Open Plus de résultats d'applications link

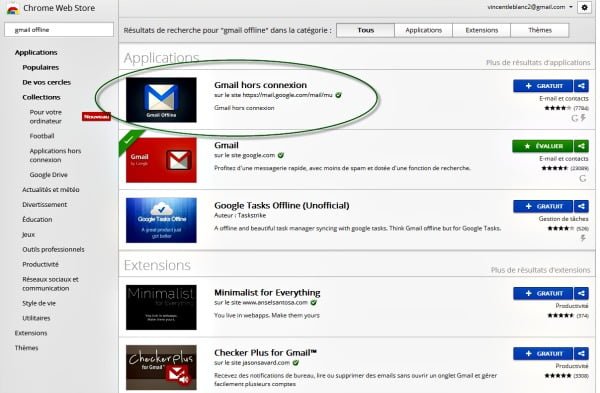coord(538,62)
